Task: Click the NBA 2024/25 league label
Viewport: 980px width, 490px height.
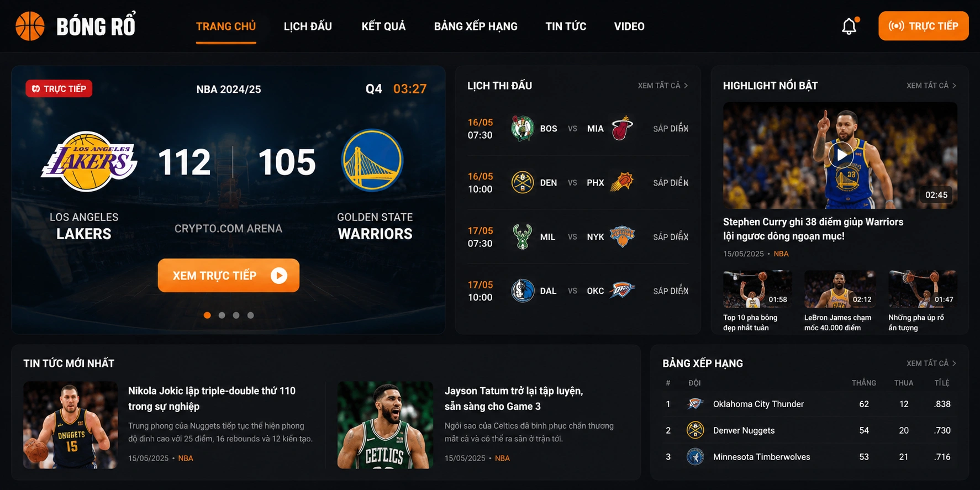Action: point(229,89)
